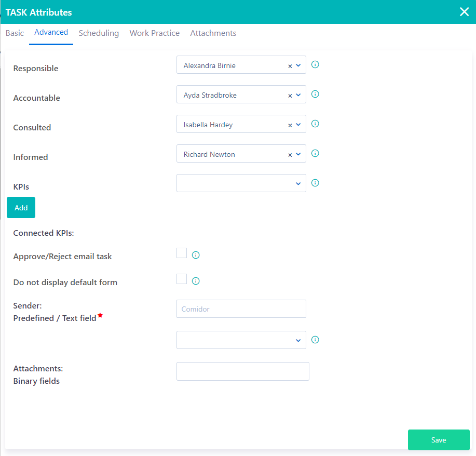Expand the Consulted person dropdown
The height and width of the screenshot is (456, 476).
298,124
